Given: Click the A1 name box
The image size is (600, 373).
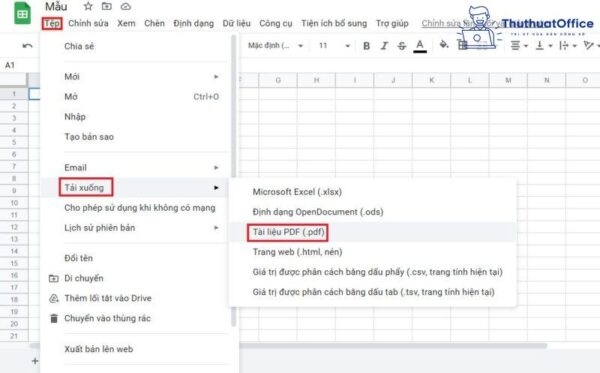Looking at the screenshot, I should [x=10, y=65].
